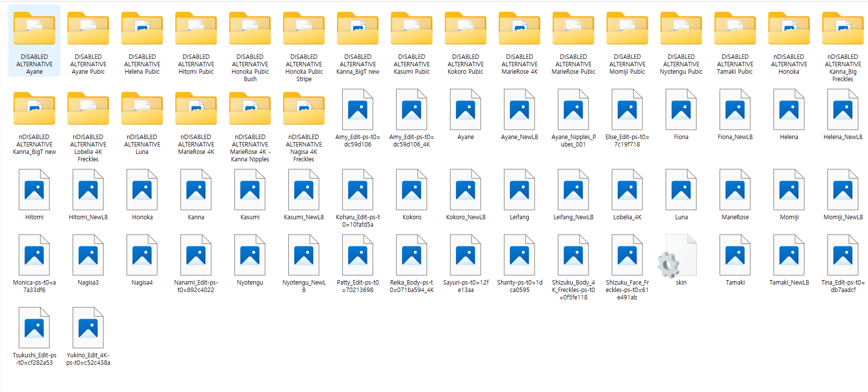Click the 'Kanna' file name label
The image size is (868, 392).
pos(196,217)
